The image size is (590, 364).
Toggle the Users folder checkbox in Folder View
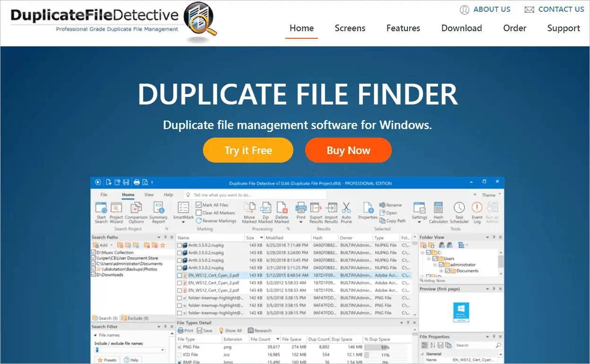[x=435, y=259]
